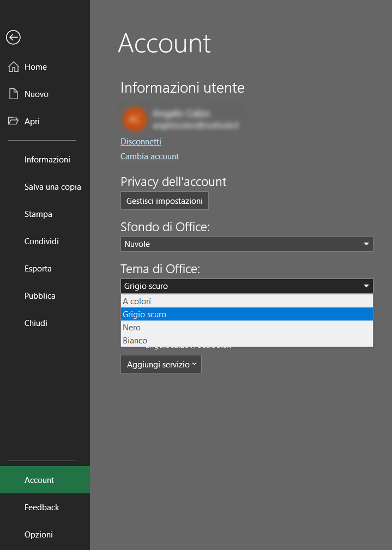Choose Apri from the sidebar
The height and width of the screenshot is (550, 392).
coord(45,122)
